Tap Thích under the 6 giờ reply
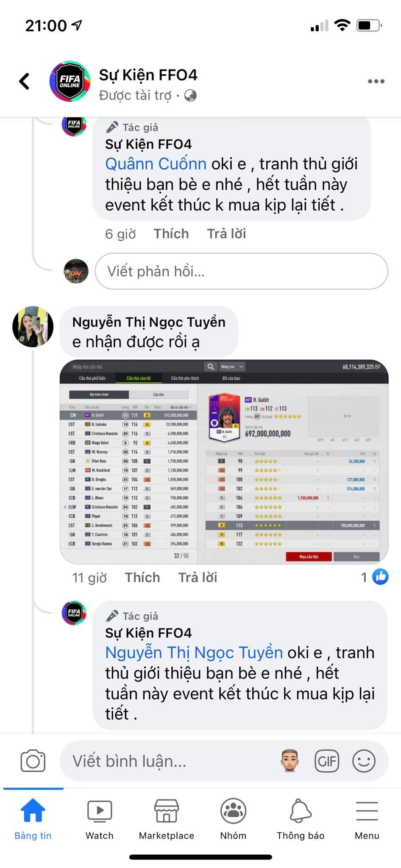Viewport: 401px width, 868px height. (x=171, y=234)
